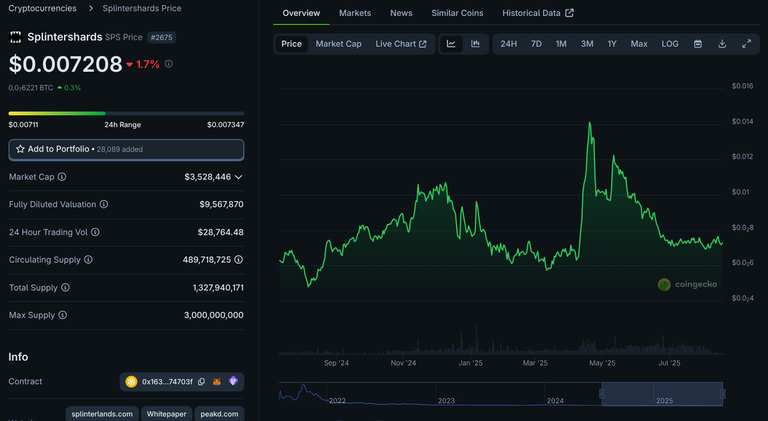Click external link icon next to Historical Data
The height and width of the screenshot is (421, 768).
point(569,13)
